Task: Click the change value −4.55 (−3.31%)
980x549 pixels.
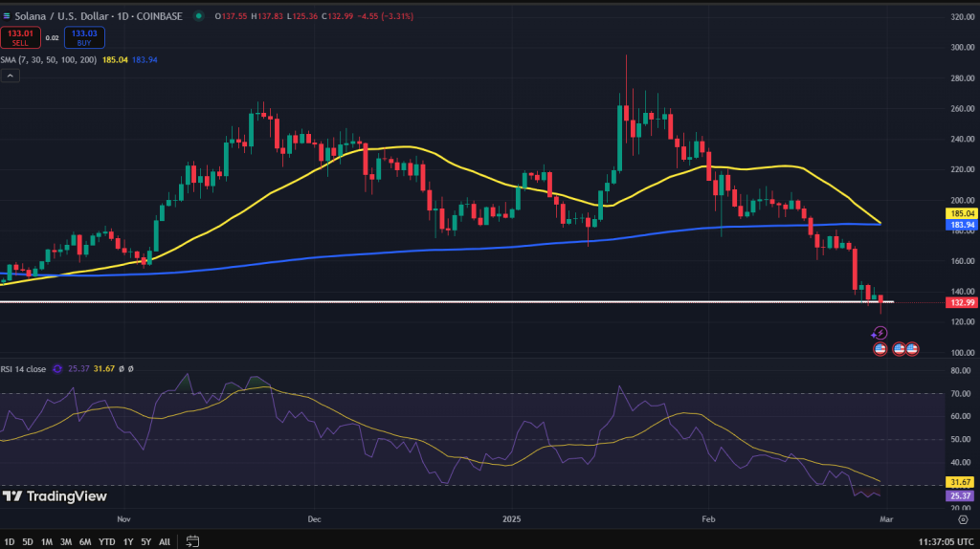Action: click(385, 16)
